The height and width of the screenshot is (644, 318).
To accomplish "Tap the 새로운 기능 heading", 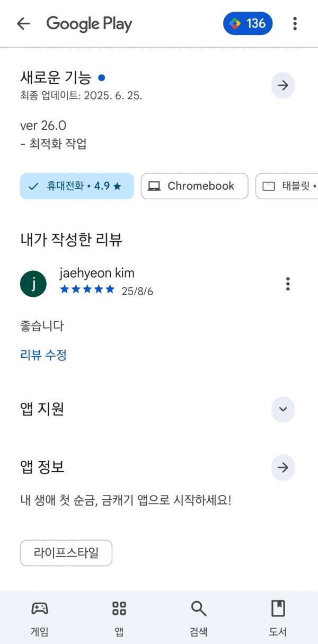I will click(x=56, y=78).
